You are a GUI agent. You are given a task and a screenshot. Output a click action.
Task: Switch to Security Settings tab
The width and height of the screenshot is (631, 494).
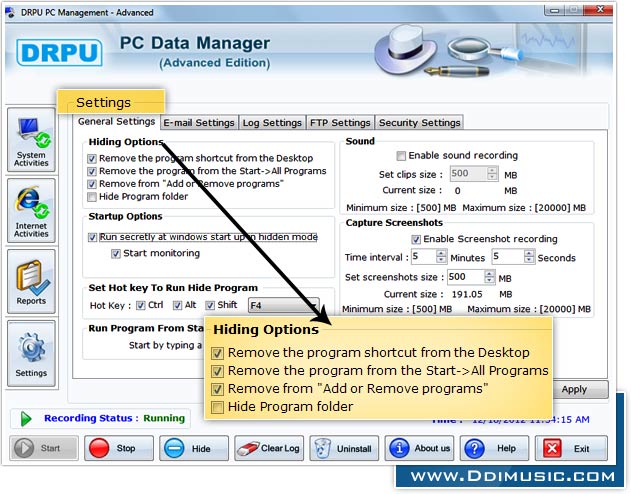click(x=419, y=123)
